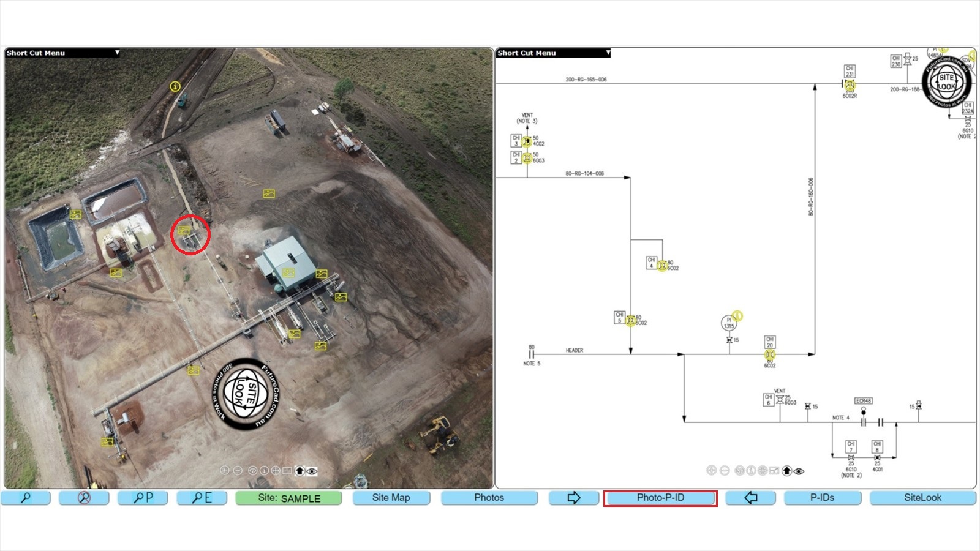The image size is (980, 551).
Task: Switch to the Photos view
Action: pos(489,498)
